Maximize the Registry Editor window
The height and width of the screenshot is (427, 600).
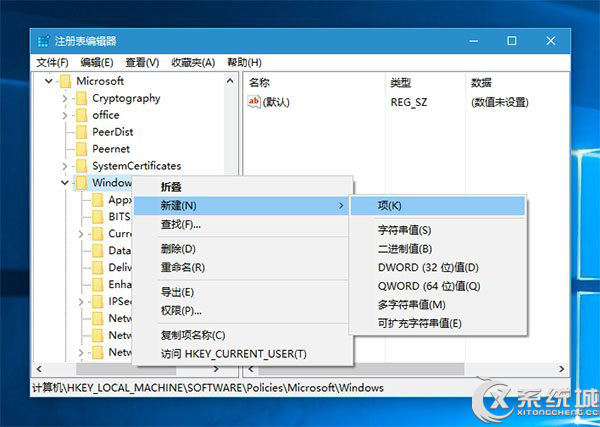tap(512, 41)
